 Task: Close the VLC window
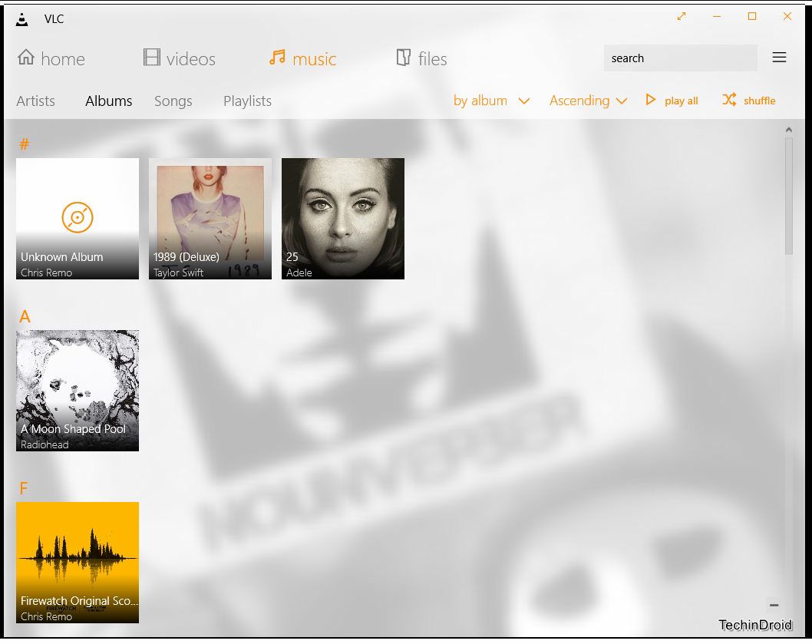tap(787, 17)
